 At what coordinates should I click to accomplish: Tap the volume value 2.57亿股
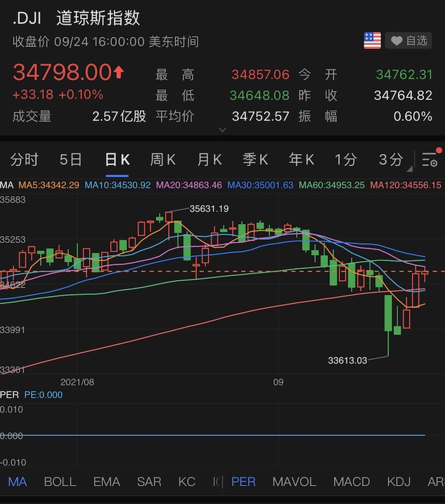119,116
